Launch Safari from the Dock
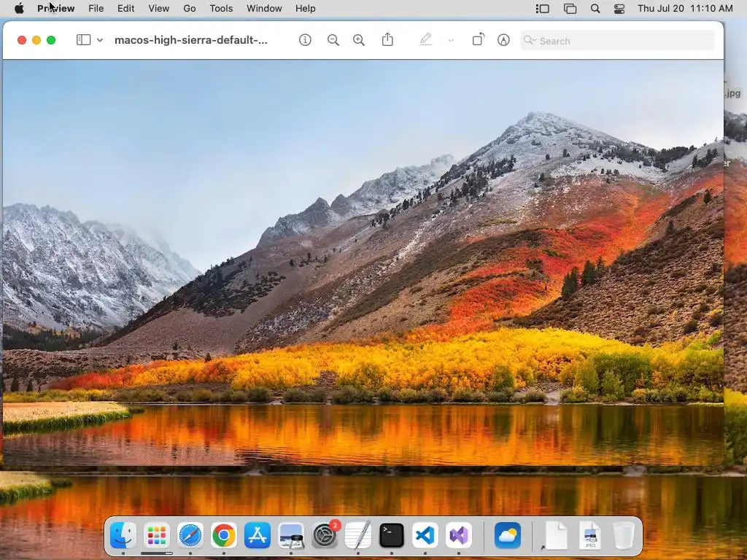Image resolution: width=747 pixels, height=560 pixels. [x=190, y=535]
